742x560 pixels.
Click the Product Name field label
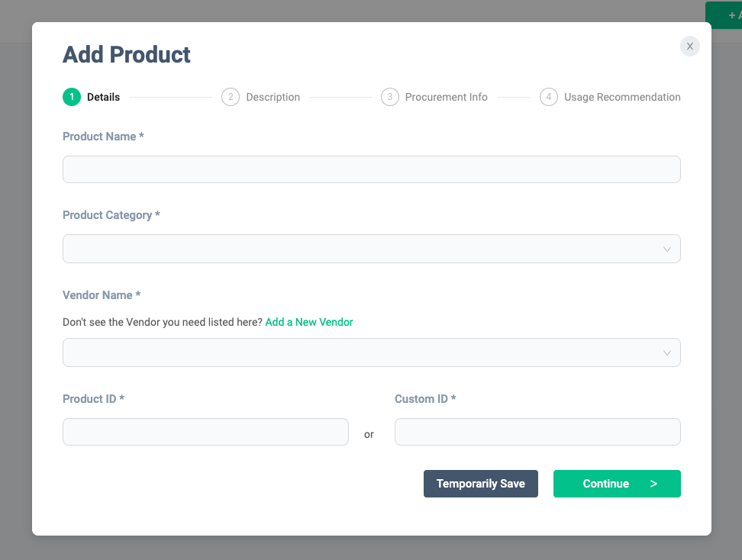(103, 137)
